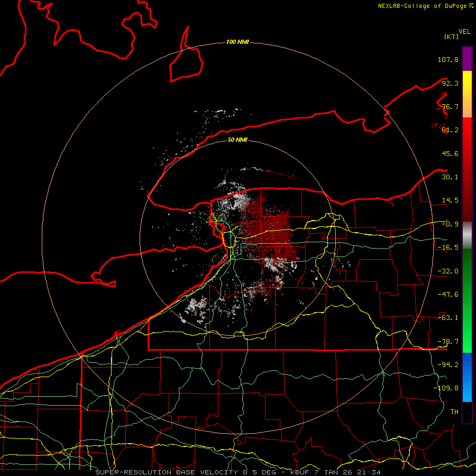Click the -32.0 velocity scale value

(x=448, y=271)
